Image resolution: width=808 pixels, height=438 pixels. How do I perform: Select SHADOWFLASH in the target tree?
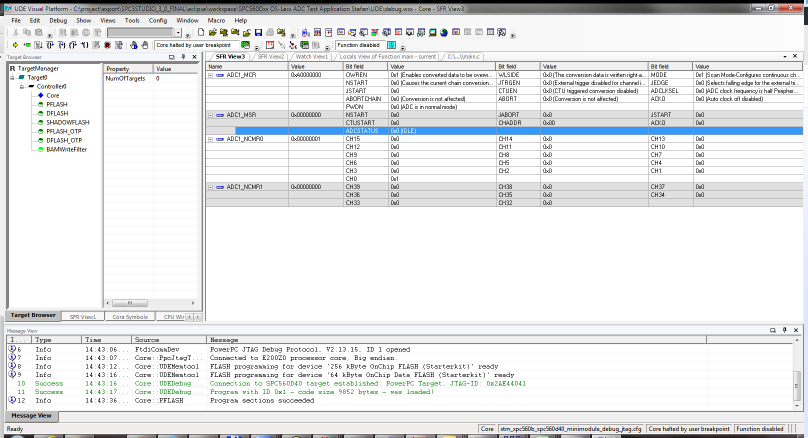click(x=68, y=122)
